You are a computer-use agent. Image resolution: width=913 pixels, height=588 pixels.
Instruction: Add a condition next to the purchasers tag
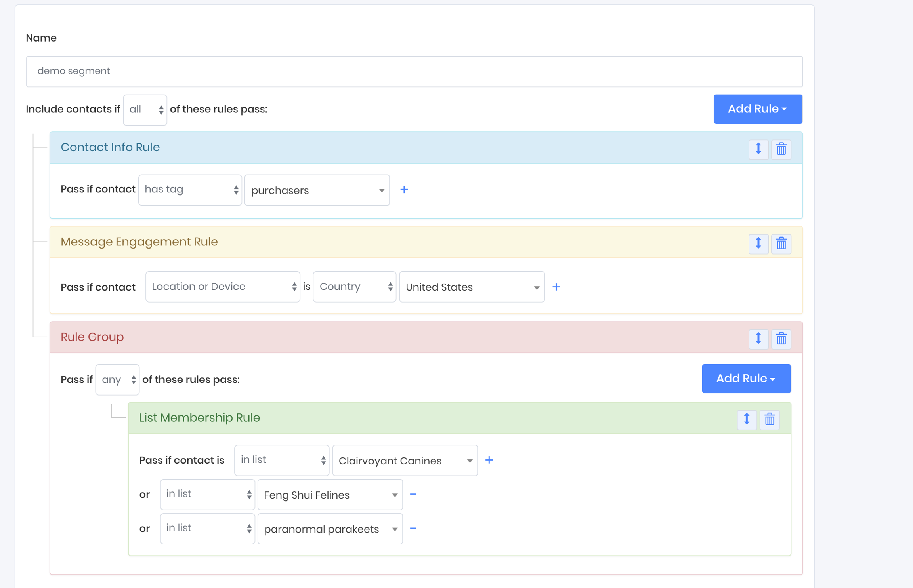[x=404, y=190]
